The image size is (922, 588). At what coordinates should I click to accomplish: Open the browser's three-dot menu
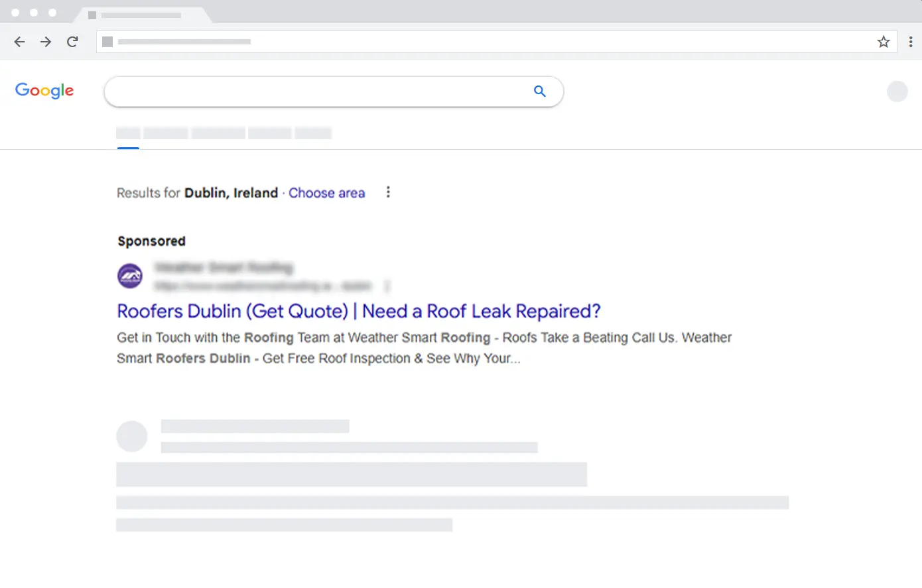(910, 42)
